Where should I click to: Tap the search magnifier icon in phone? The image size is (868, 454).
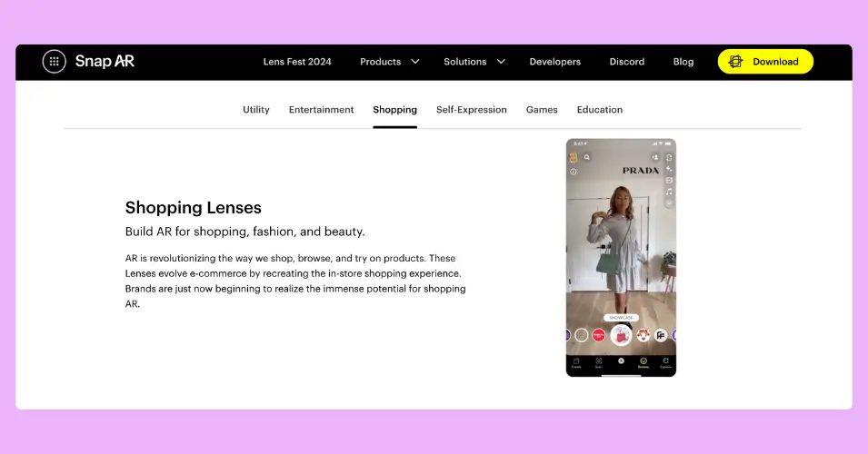(x=587, y=157)
